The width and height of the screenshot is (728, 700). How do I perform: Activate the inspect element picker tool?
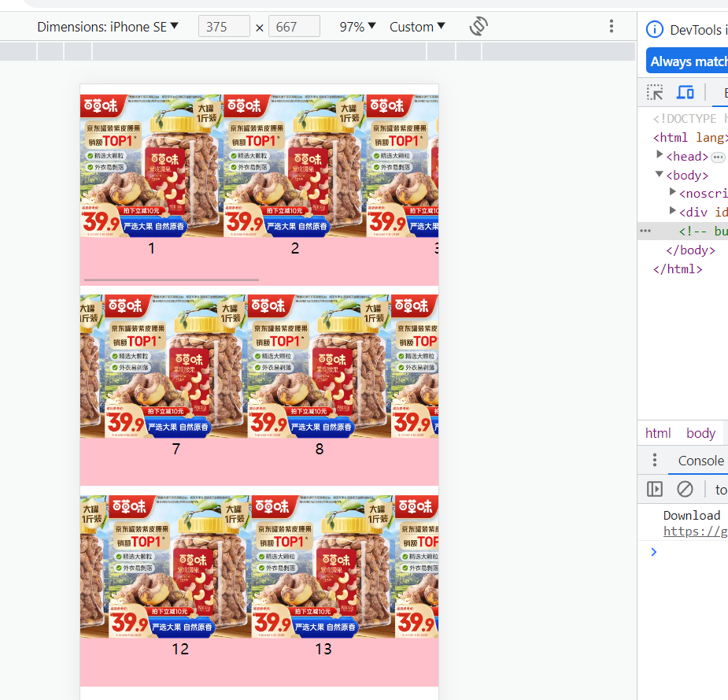[x=655, y=92]
